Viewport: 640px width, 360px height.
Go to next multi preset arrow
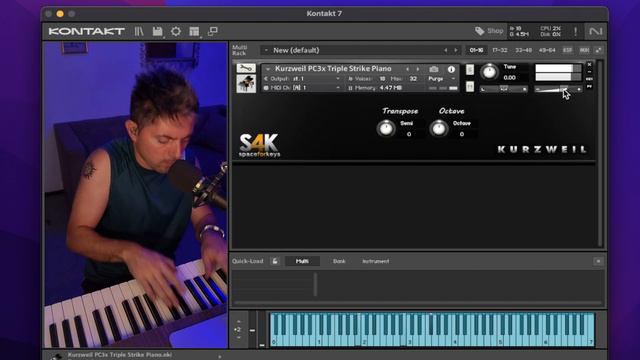pos(456,50)
